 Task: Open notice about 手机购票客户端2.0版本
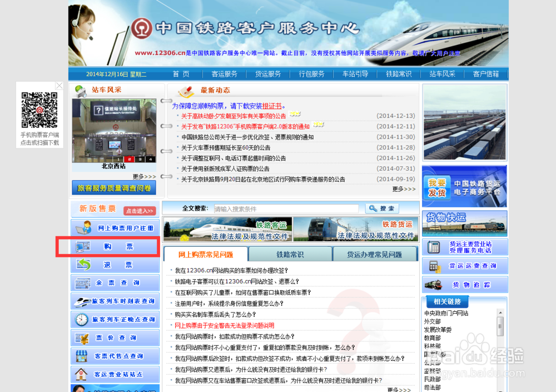pyautogui.click(x=245, y=127)
